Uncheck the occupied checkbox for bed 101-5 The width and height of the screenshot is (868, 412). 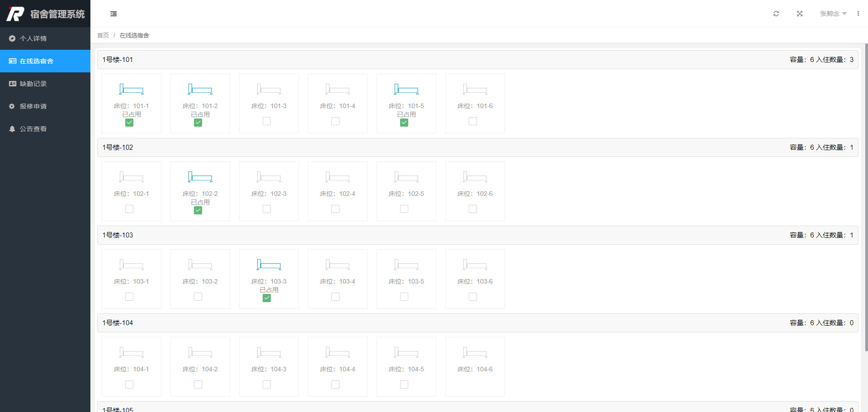404,123
